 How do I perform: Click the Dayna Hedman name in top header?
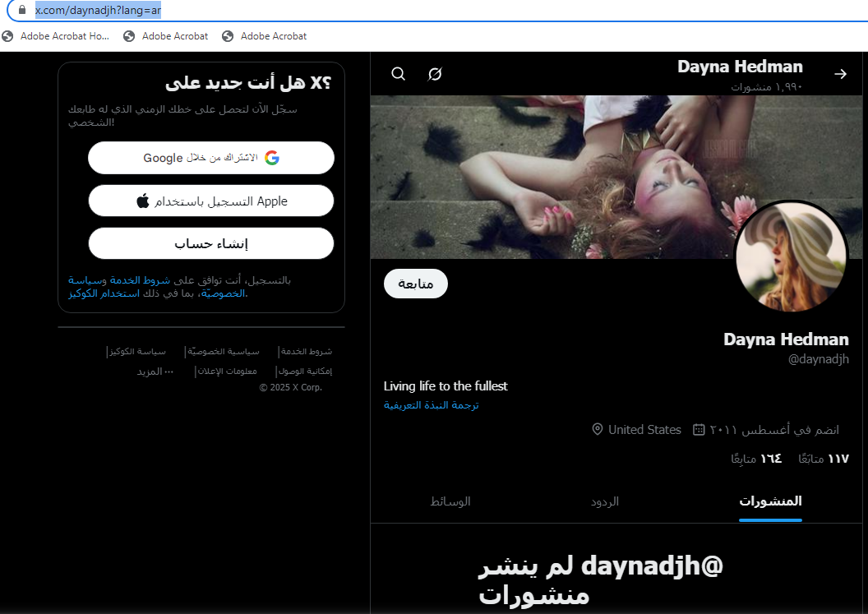pyautogui.click(x=740, y=67)
